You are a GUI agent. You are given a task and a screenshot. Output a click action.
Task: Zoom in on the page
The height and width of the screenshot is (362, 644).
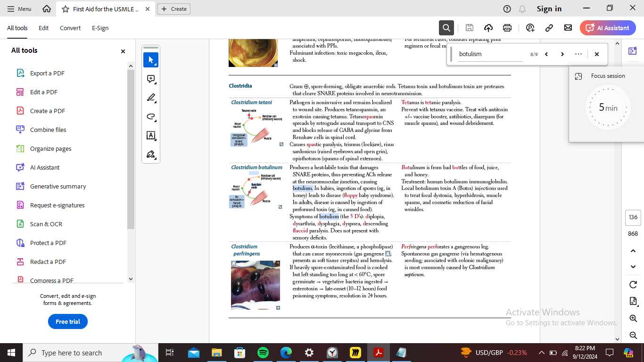point(633,319)
